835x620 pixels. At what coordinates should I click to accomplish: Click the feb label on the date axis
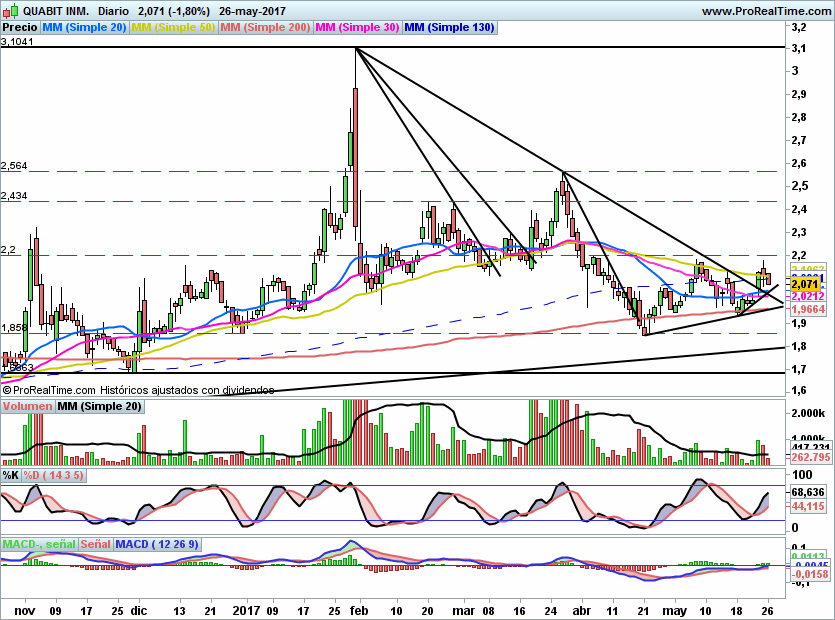[x=359, y=610]
